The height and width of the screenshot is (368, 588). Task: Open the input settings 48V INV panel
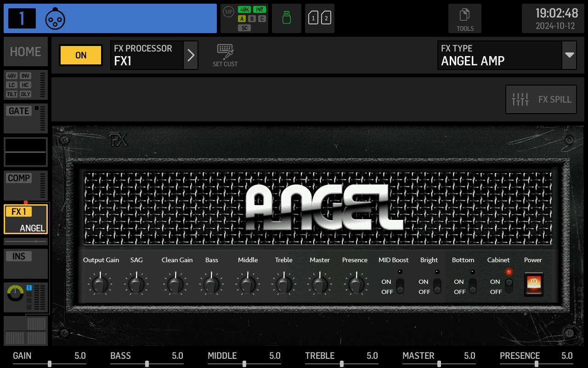26,85
